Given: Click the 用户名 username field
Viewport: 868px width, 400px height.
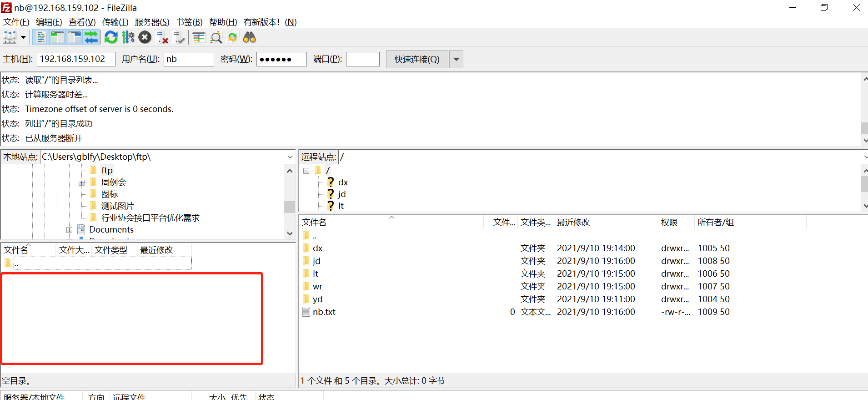Looking at the screenshot, I should pos(189,59).
